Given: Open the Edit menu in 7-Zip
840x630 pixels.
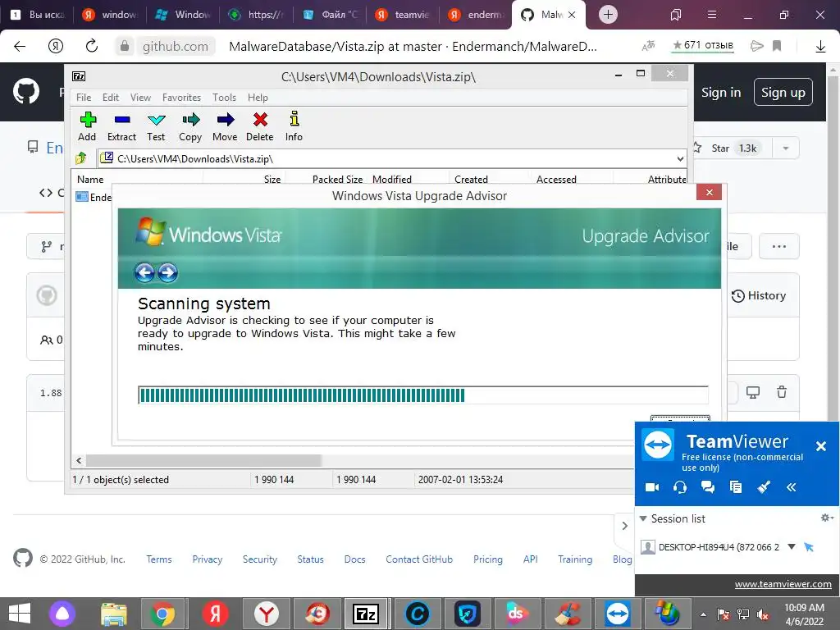Looking at the screenshot, I should click(x=111, y=98).
